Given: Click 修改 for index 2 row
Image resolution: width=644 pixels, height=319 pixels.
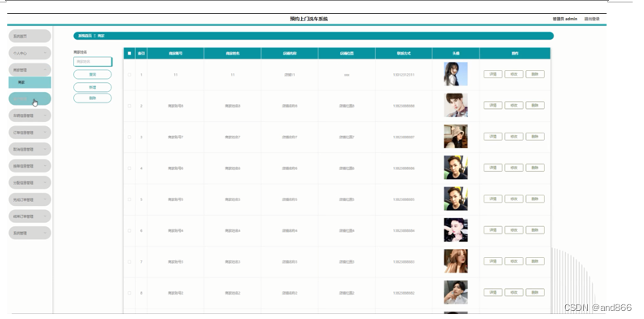Looking at the screenshot, I should coord(514,106).
